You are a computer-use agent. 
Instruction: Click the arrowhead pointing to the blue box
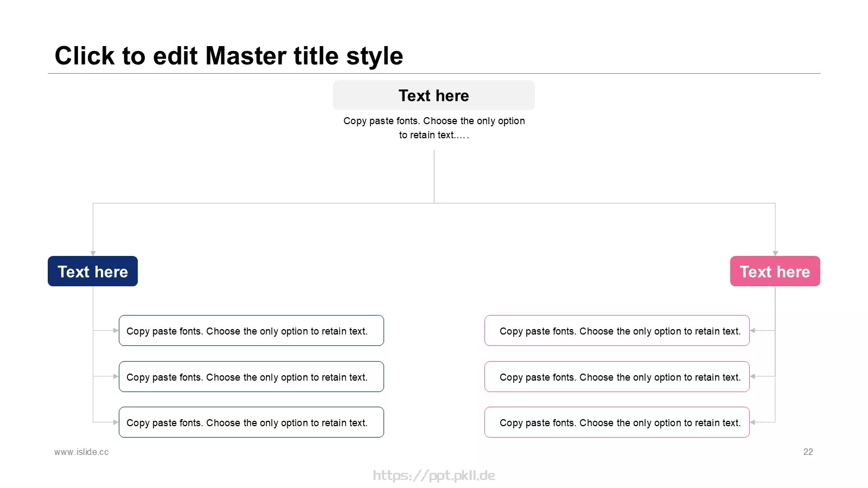pyautogui.click(x=93, y=253)
